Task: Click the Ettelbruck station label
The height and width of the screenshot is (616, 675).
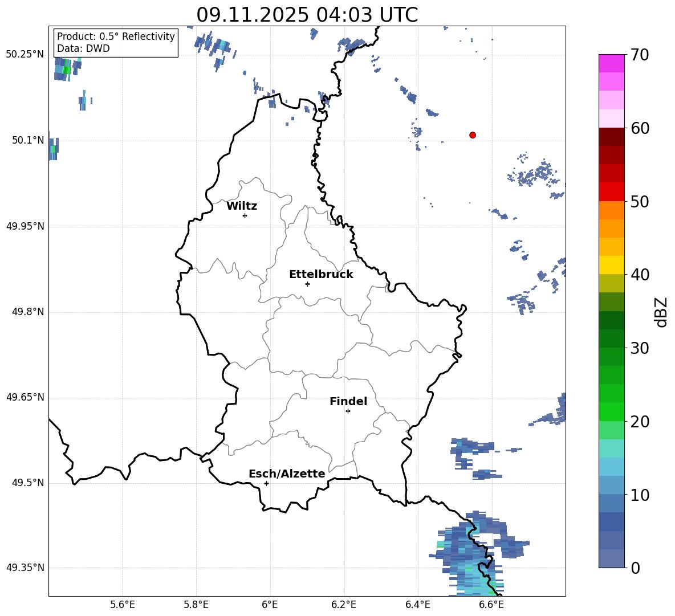Action: click(x=321, y=275)
